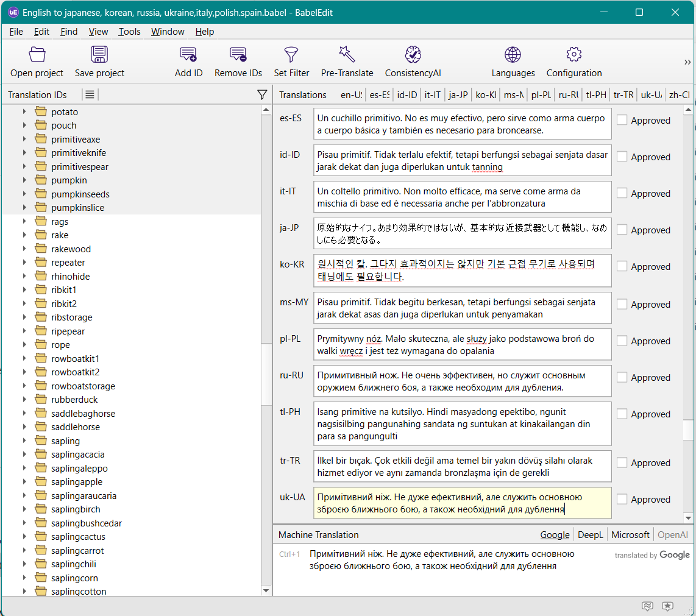Click the Add ID toolbar icon
The height and width of the screenshot is (616, 696).
188,55
